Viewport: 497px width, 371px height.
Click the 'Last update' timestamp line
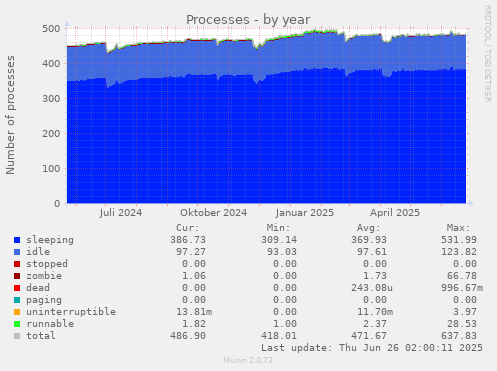click(x=372, y=348)
